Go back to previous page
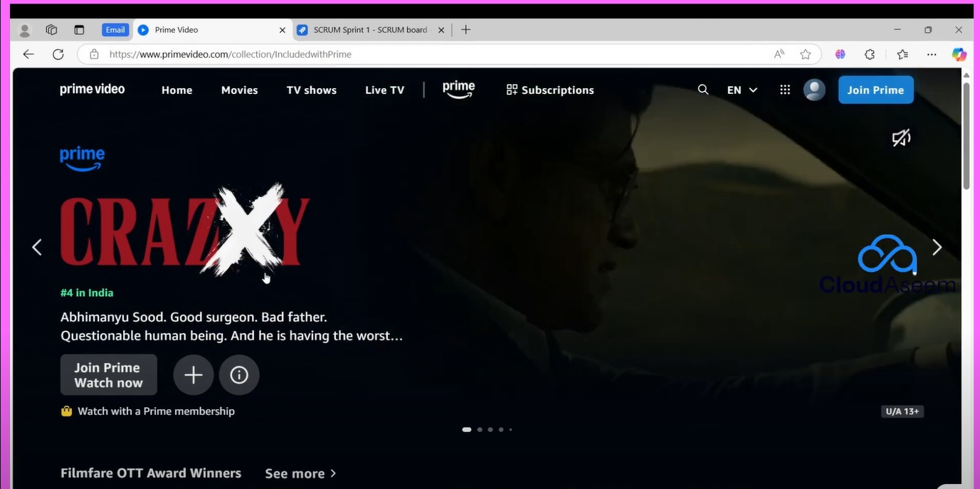The width and height of the screenshot is (980, 489). tap(28, 54)
